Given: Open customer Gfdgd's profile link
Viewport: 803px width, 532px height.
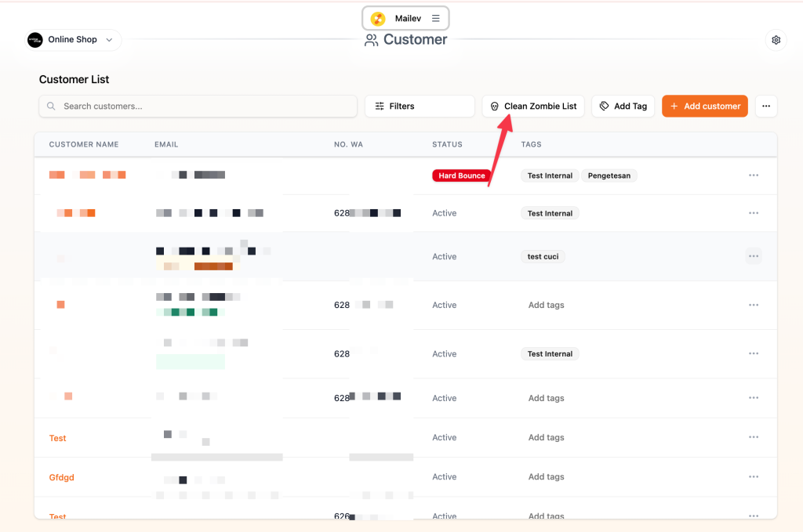Looking at the screenshot, I should coord(61,477).
